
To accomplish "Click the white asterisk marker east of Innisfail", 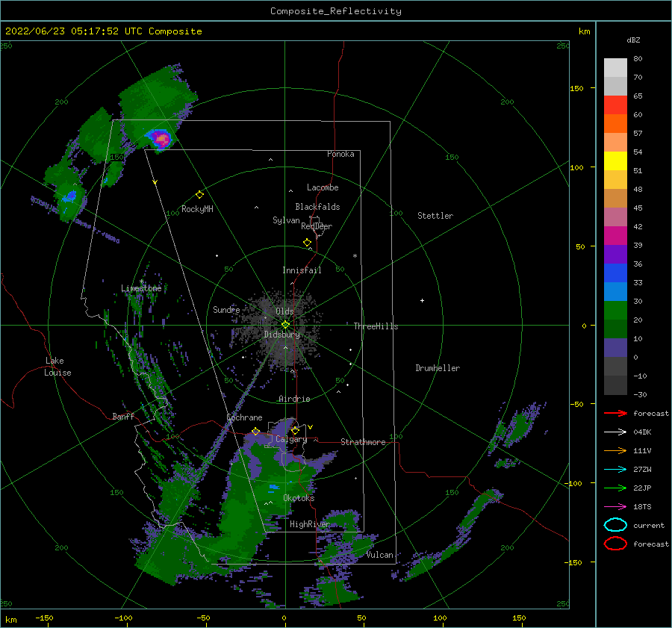I will click(355, 256).
